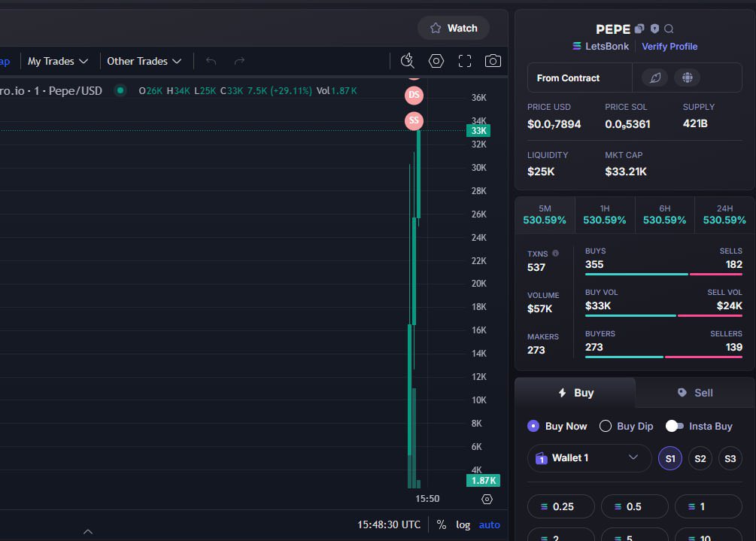Open the My Trades dropdown
This screenshot has height=541, width=756.
[58, 61]
